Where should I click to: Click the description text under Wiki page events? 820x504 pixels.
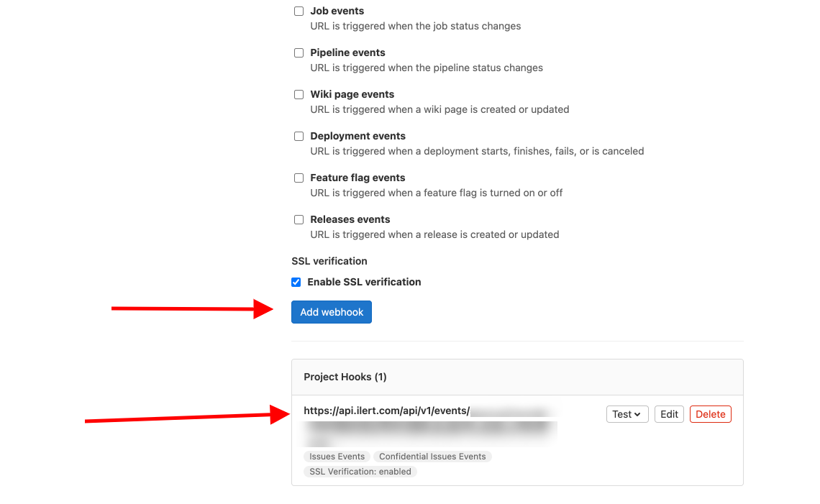(439, 110)
